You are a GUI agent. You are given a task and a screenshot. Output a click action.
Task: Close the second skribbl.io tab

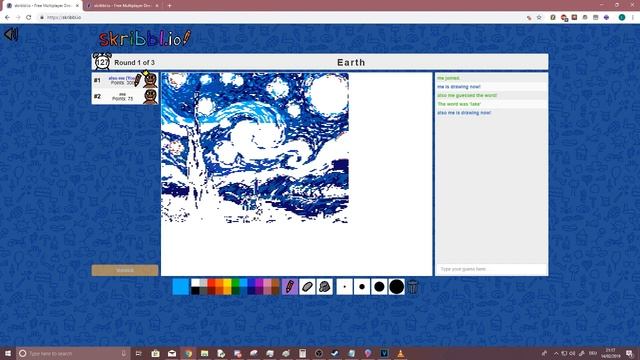coord(157,6)
